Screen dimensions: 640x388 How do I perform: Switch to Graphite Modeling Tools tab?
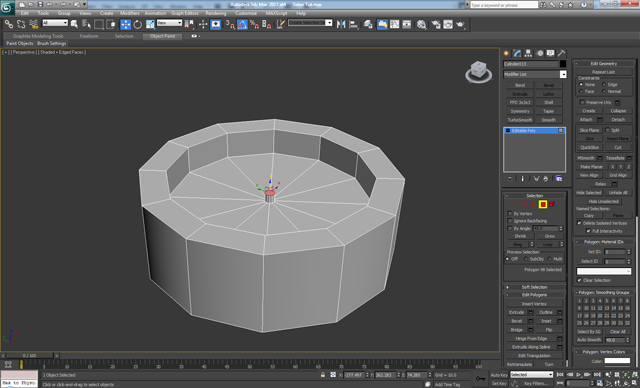click(38, 36)
